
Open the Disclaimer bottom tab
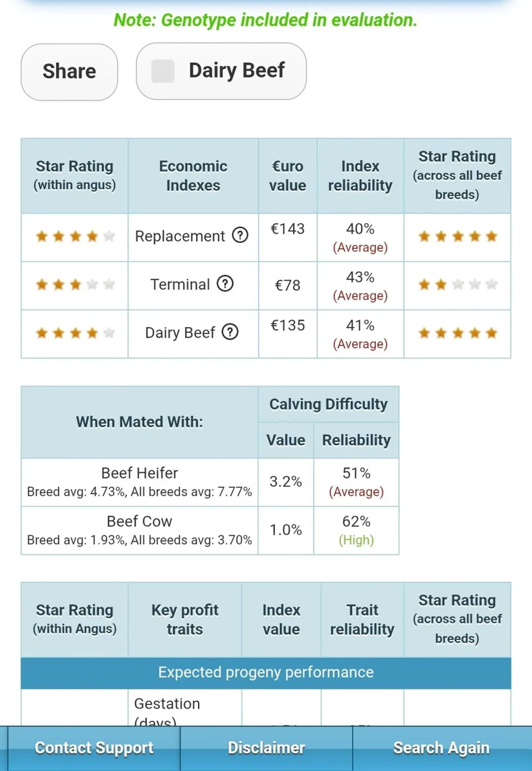coord(266,748)
